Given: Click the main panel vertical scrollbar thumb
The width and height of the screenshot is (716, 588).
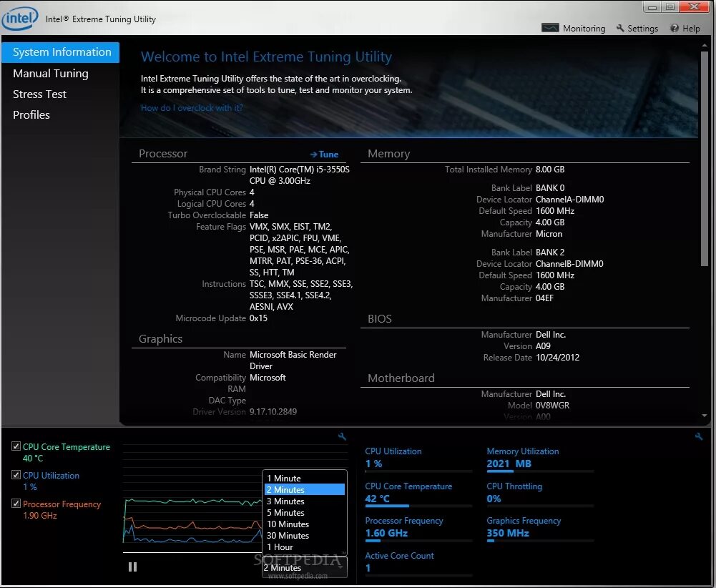Looking at the screenshot, I should click(x=705, y=157).
